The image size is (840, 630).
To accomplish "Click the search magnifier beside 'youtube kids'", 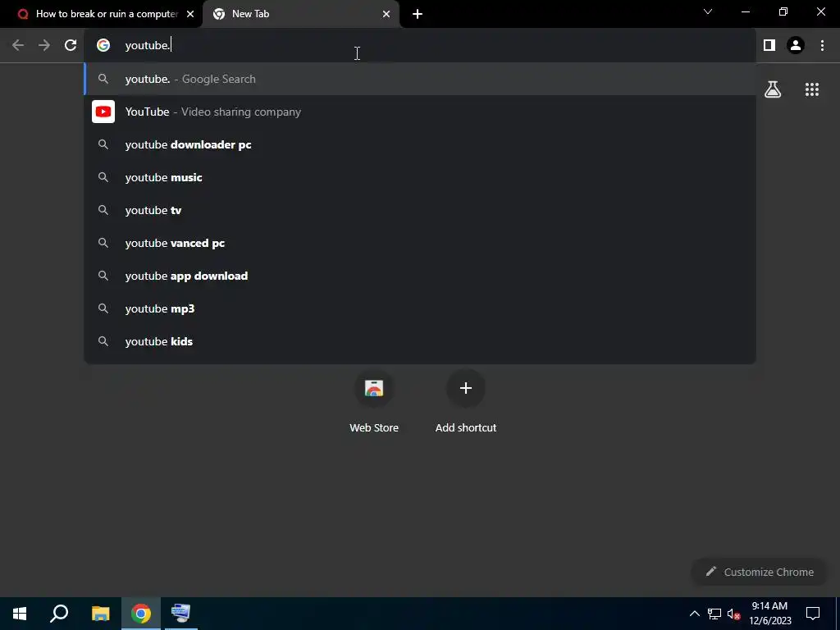I will pos(103,341).
